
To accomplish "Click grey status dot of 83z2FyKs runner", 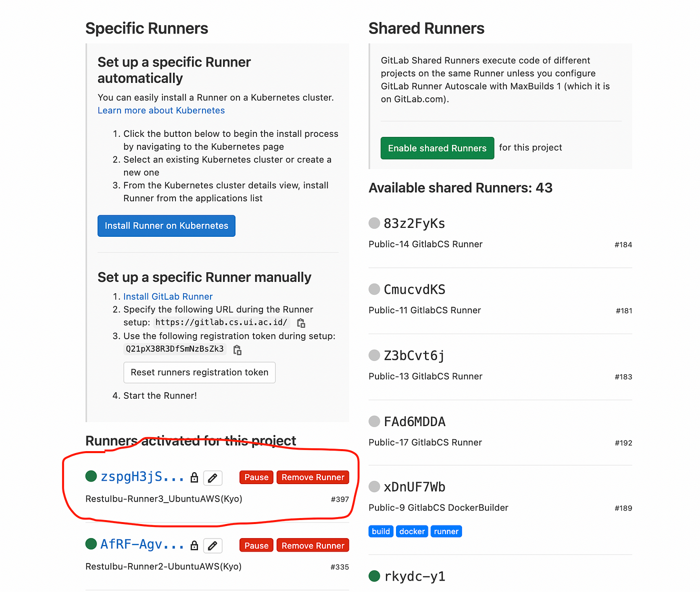I will click(374, 223).
